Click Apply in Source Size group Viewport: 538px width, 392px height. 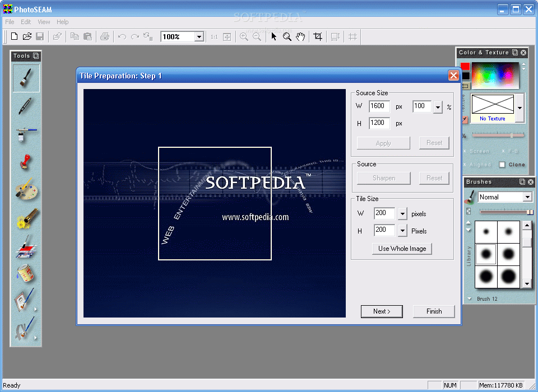coord(383,143)
